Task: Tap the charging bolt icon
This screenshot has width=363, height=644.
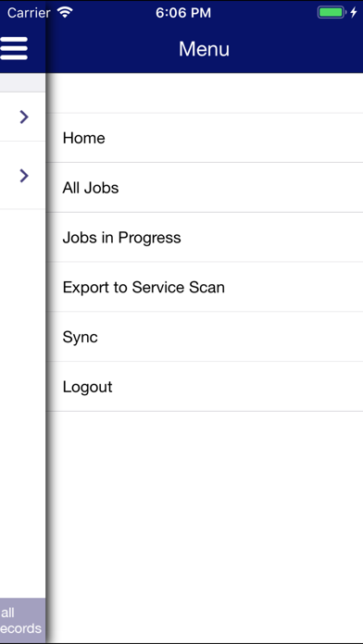Action: (354, 12)
